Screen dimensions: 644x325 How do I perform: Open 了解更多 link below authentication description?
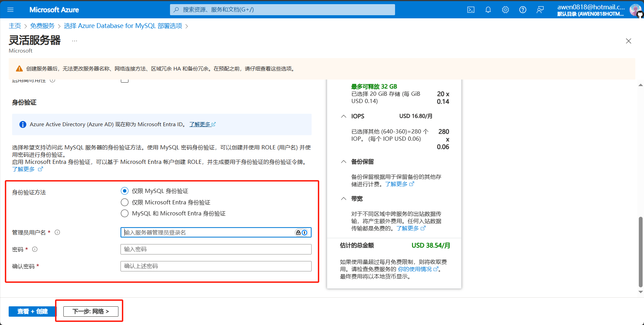click(x=27, y=169)
